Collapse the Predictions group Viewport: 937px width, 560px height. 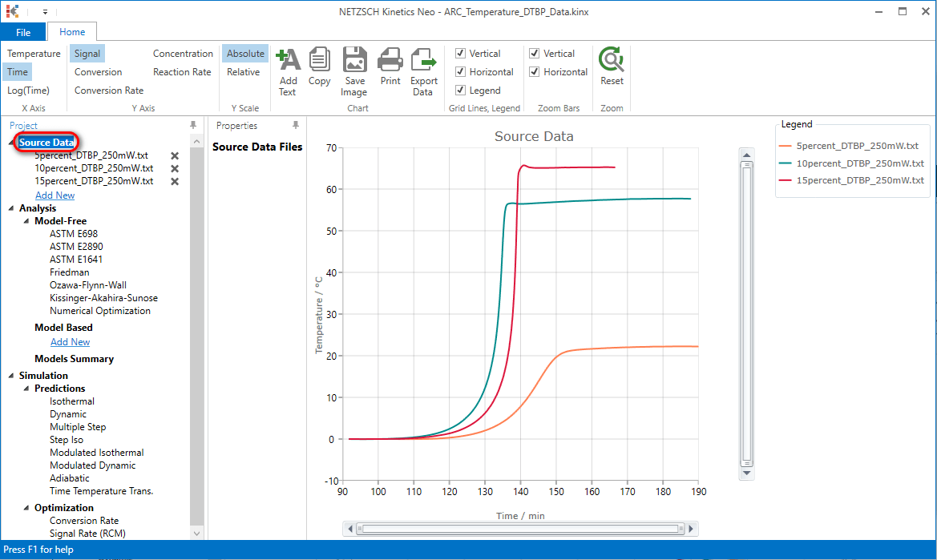[x=25, y=388]
